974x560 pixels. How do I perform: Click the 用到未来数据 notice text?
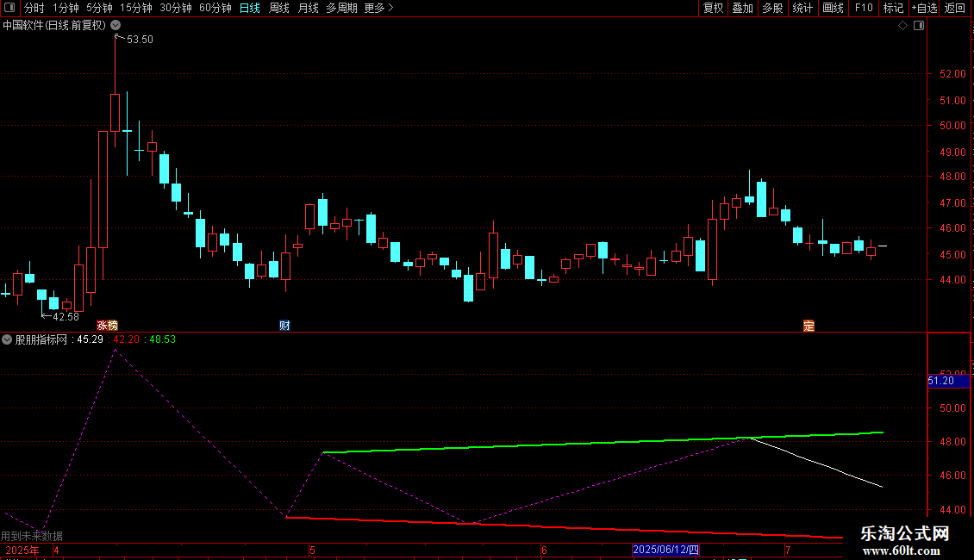[x=32, y=536]
